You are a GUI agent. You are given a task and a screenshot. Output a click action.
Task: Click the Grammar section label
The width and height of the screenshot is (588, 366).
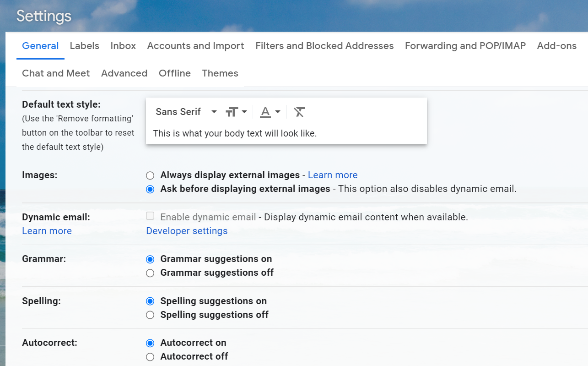coord(44,259)
